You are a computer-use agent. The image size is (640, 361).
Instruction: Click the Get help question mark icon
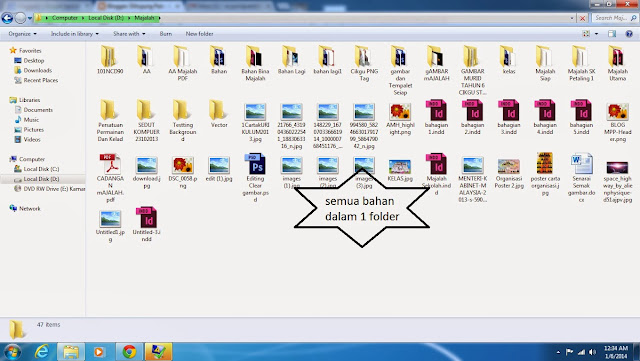point(629,34)
